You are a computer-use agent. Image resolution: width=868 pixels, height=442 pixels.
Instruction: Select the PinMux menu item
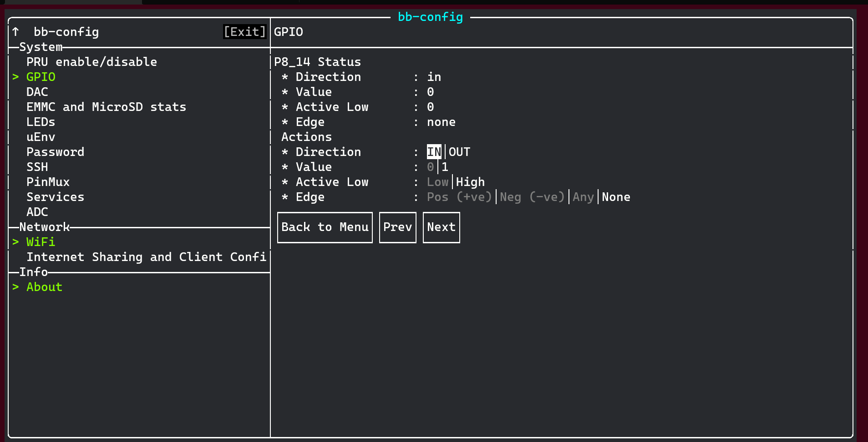pos(48,182)
